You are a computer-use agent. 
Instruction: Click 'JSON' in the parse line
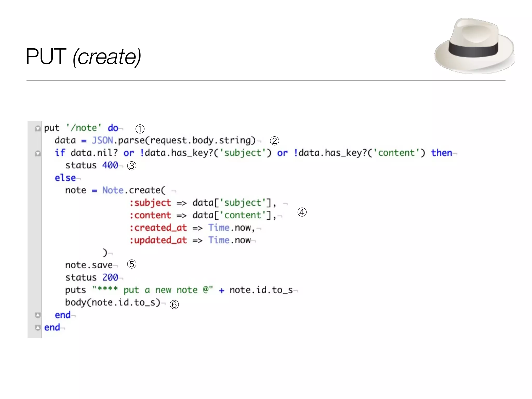[102, 141]
